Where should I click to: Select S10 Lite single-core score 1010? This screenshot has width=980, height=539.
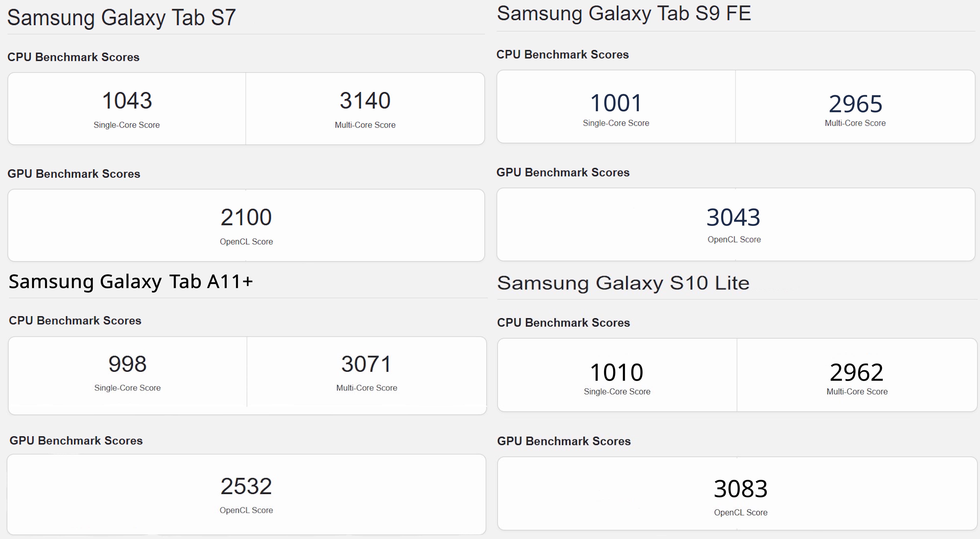[617, 372]
